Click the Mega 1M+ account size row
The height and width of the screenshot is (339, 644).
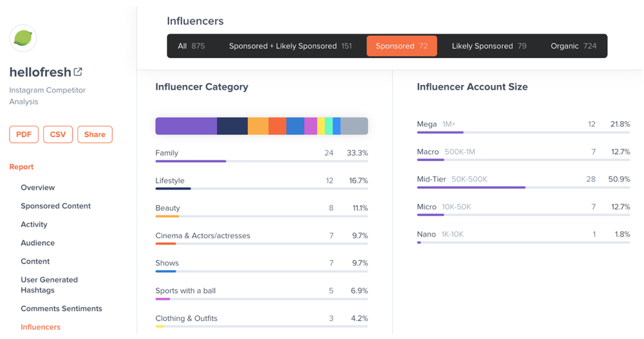coord(523,126)
